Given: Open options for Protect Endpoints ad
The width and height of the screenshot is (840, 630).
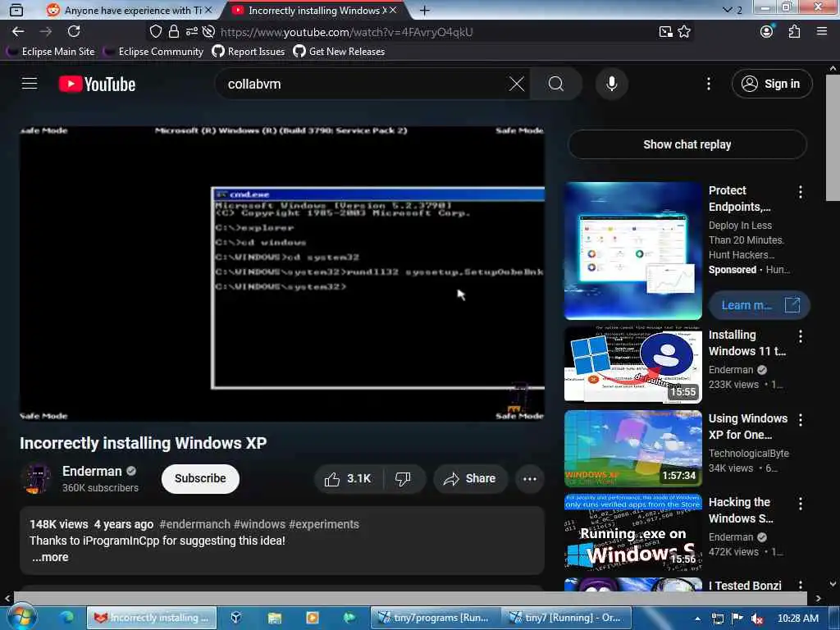Looking at the screenshot, I should tap(801, 192).
